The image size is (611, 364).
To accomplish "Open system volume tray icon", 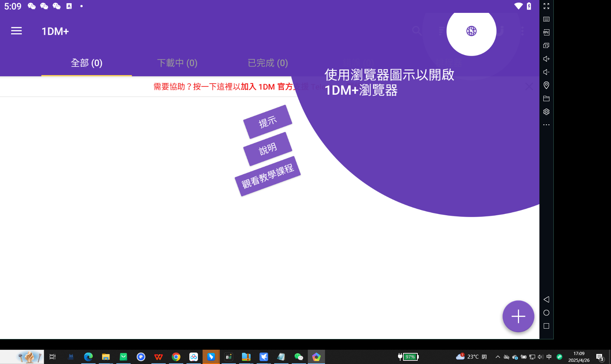I will 540,357.
